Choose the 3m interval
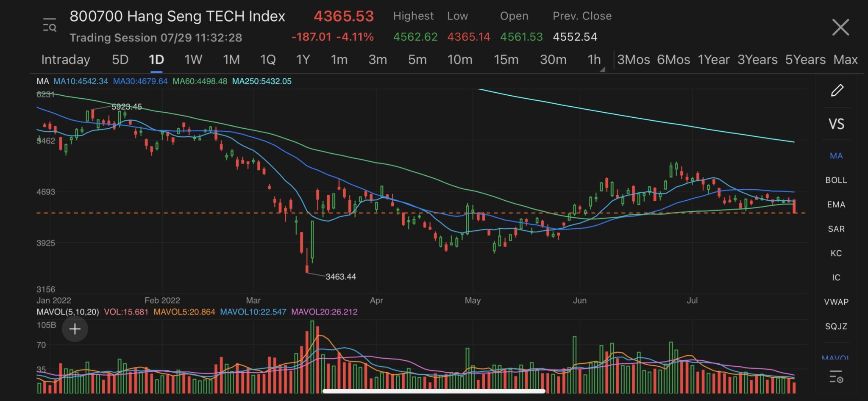This screenshot has width=868, height=401. (378, 60)
